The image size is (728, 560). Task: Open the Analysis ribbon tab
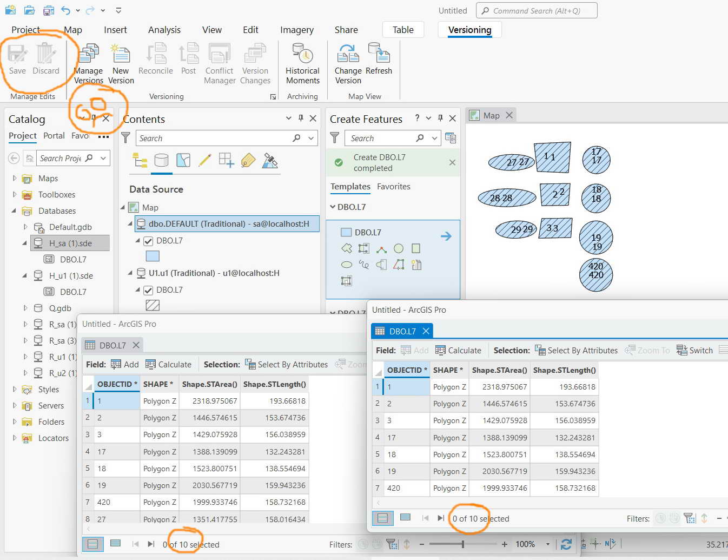[164, 30]
